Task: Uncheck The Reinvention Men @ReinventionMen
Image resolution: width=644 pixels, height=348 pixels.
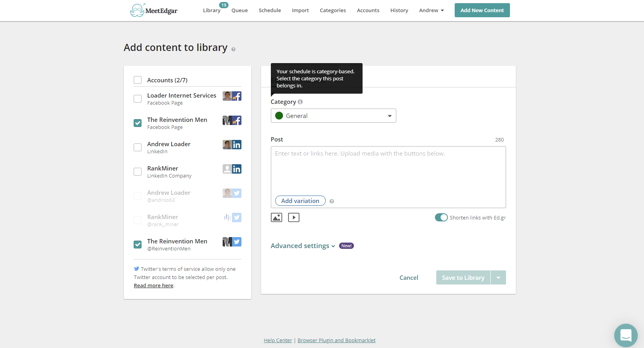Action: point(138,245)
